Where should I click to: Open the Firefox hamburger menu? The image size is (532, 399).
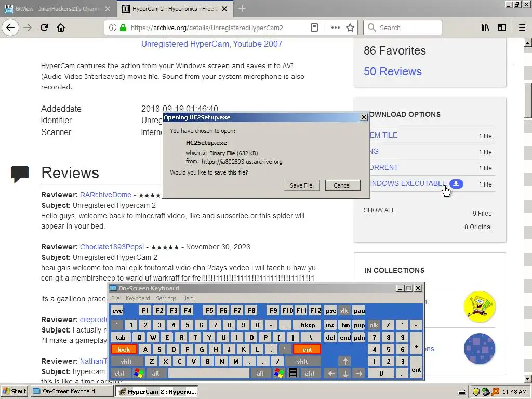click(522, 28)
